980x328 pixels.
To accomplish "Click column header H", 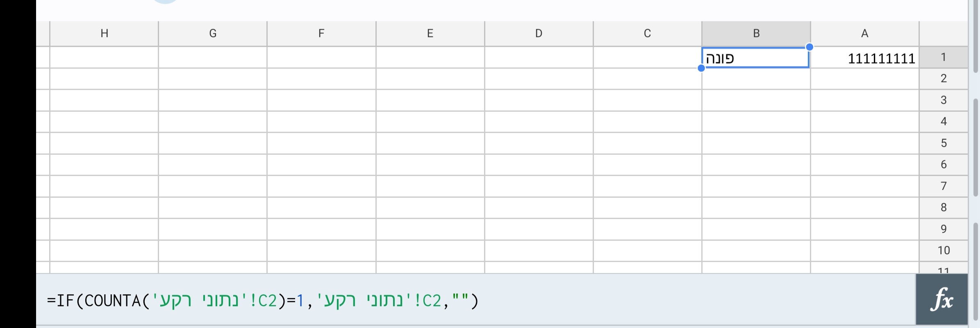I will [104, 33].
